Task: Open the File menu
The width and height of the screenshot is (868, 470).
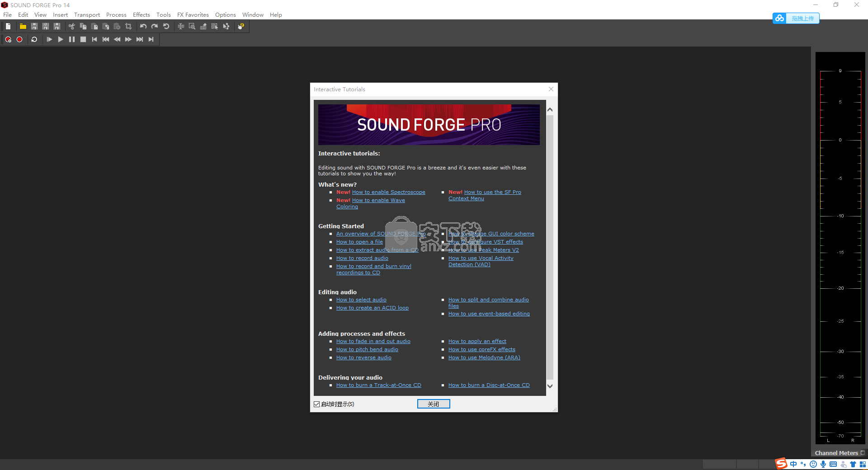Action: 8,15
